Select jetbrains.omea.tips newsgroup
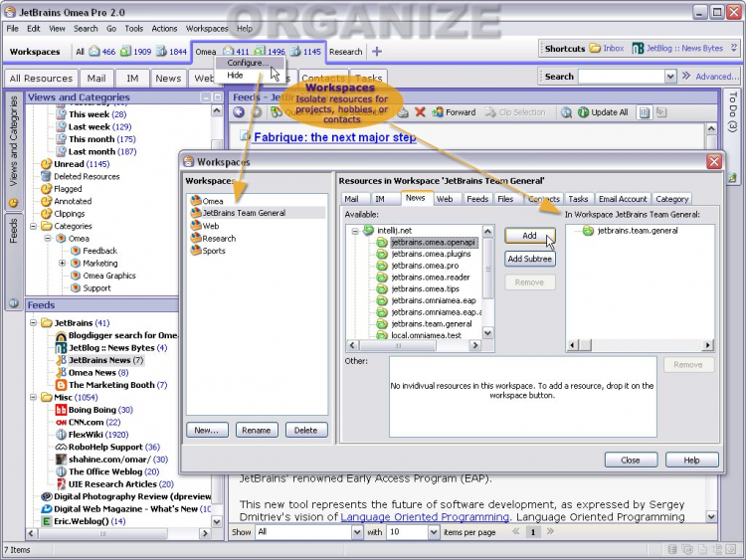Viewport: 746px width, 560px height. (x=425, y=288)
